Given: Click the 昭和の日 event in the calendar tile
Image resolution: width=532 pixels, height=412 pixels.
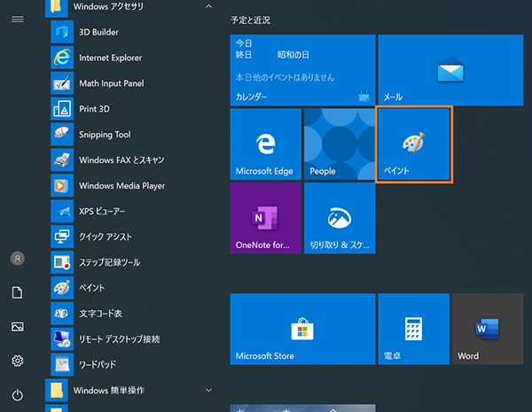Looking at the screenshot, I should 293,55.
